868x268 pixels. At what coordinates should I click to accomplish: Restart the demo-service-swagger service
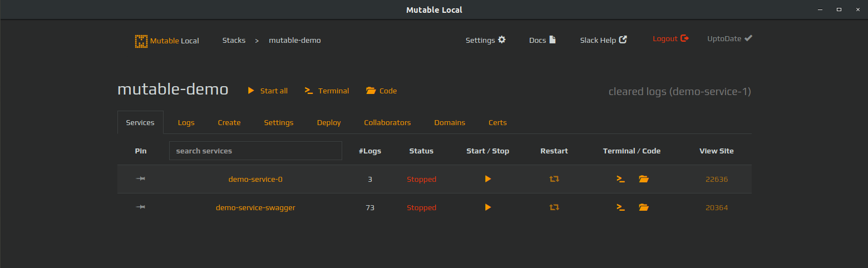(x=554, y=207)
